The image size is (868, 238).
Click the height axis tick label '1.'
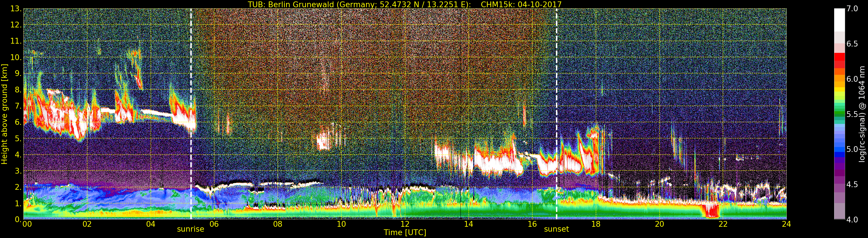[x=18, y=203]
